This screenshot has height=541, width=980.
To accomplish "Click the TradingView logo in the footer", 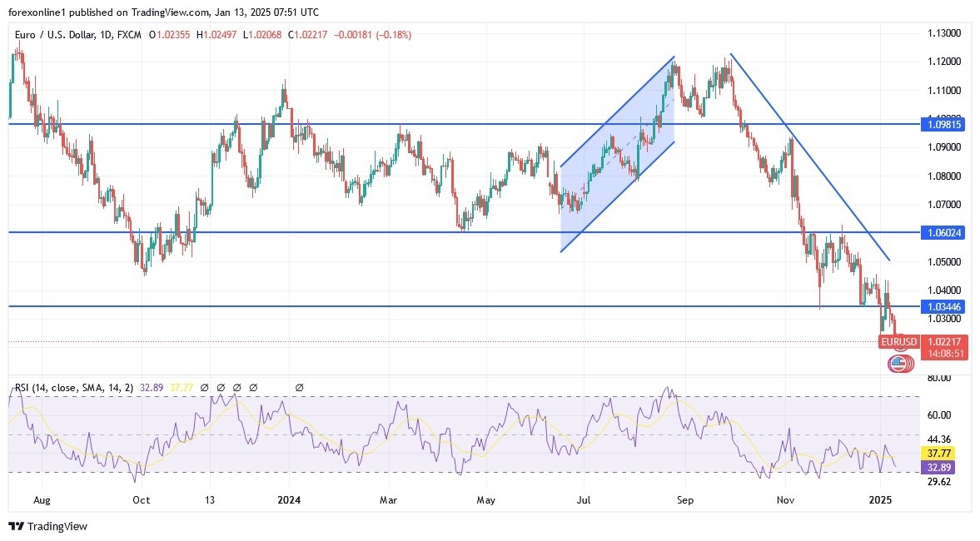I will pos(47,526).
